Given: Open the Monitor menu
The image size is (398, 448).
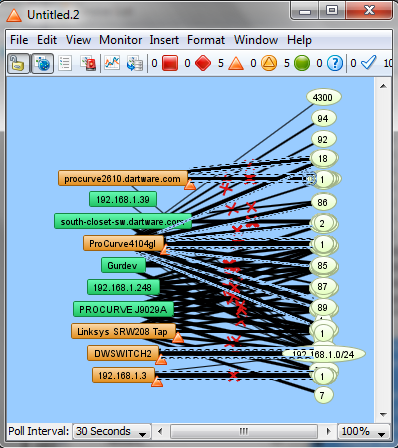Looking at the screenshot, I should pyautogui.click(x=121, y=40).
